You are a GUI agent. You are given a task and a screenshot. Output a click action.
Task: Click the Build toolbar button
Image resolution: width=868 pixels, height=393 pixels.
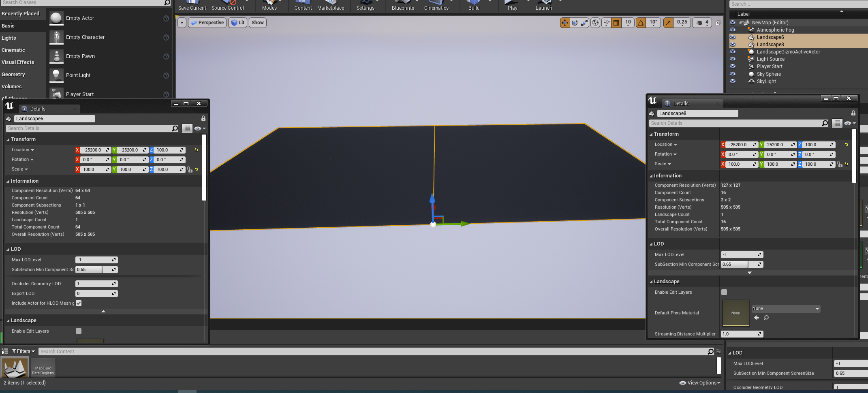click(x=474, y=6)
